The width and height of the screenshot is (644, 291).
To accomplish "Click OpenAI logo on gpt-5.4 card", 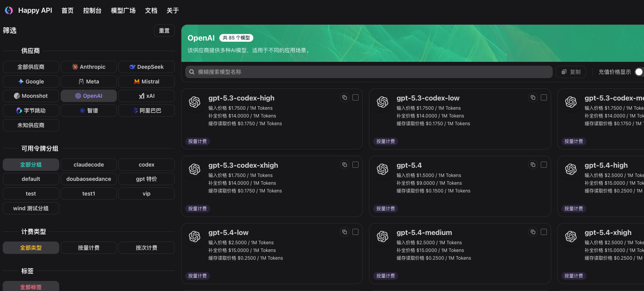I will (383, 169).
